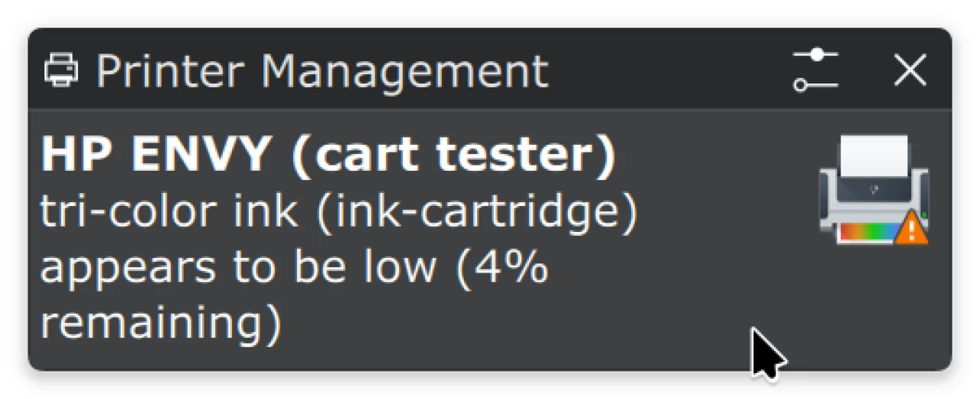Screen dimensions: 980x399
Task: Click the orange warning triangle badge
Action: [x=911, y=228]
